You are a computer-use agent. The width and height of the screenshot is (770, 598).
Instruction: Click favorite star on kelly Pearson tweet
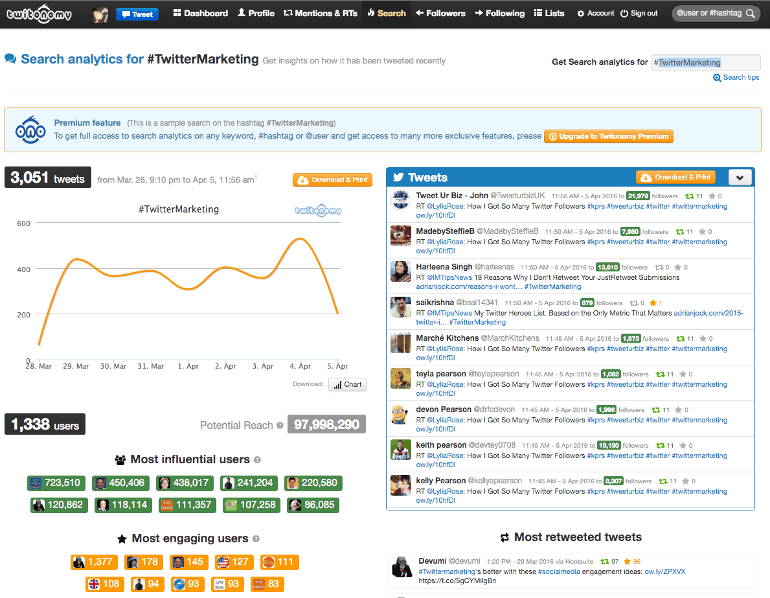pos(686,481)
